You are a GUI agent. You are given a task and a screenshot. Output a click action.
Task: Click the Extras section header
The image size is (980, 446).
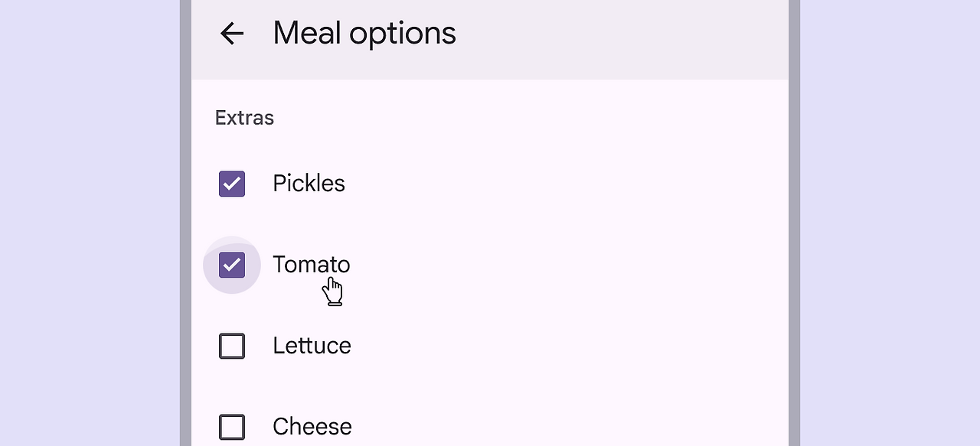coord(244,118)
